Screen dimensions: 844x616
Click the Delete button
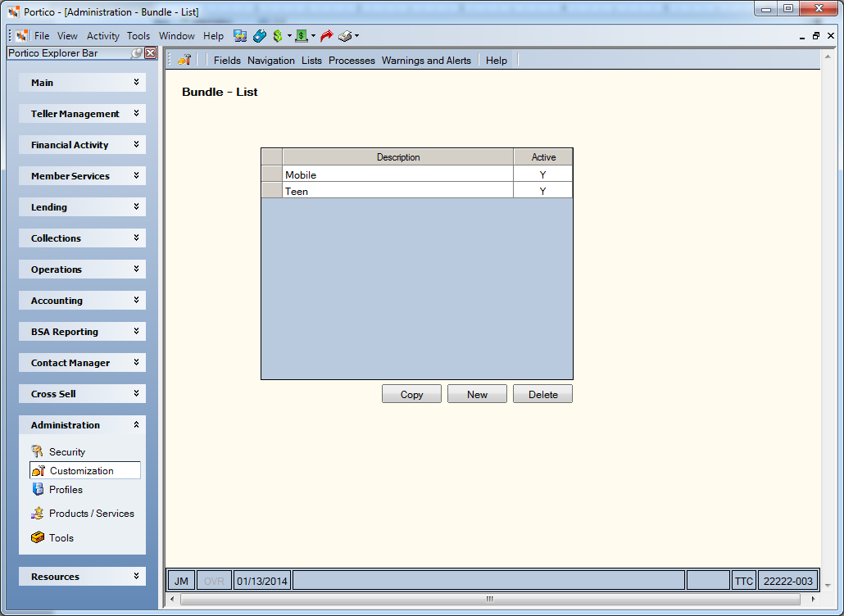(542, 394)
